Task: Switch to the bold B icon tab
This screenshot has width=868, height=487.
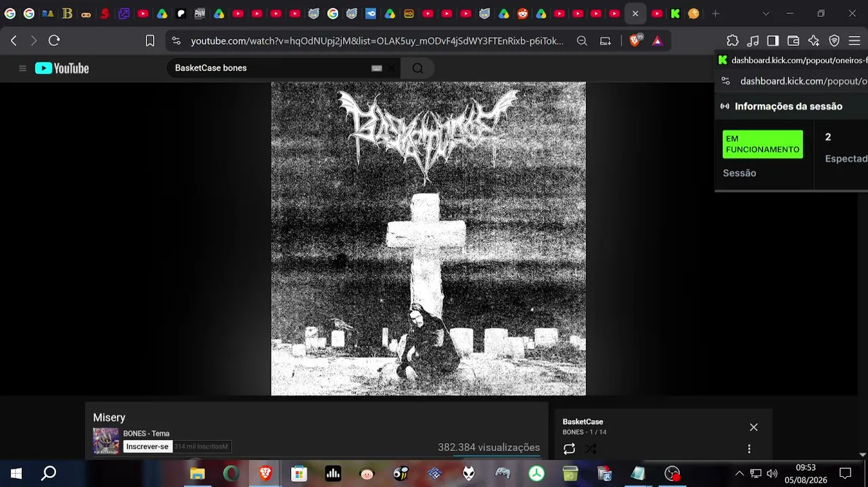Action: [67, 14]
